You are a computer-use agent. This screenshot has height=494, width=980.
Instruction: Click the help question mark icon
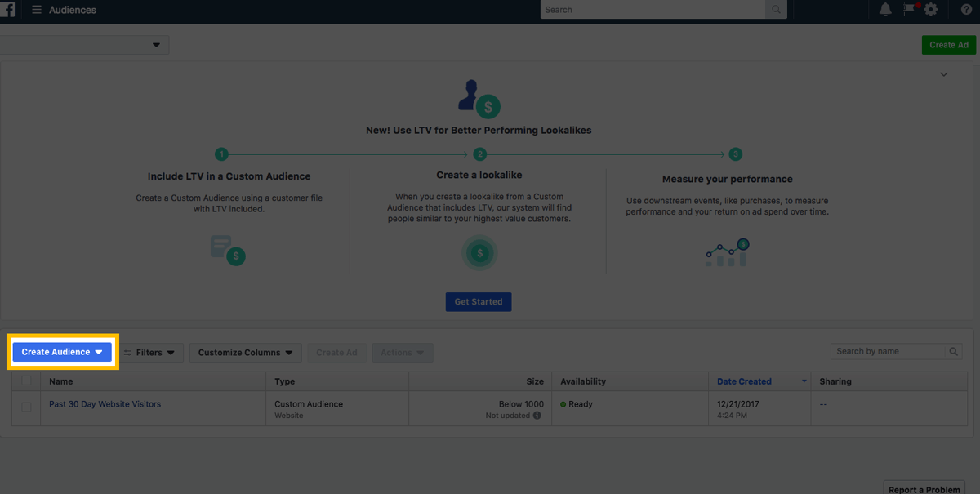tap(968, 10)
